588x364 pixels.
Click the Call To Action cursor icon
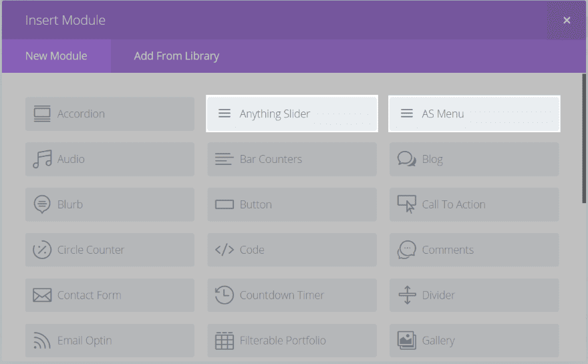click(x=407, y=204)
